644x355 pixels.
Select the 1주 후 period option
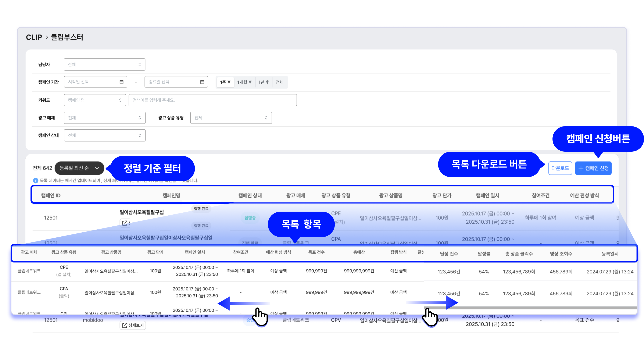pos(225,82)
